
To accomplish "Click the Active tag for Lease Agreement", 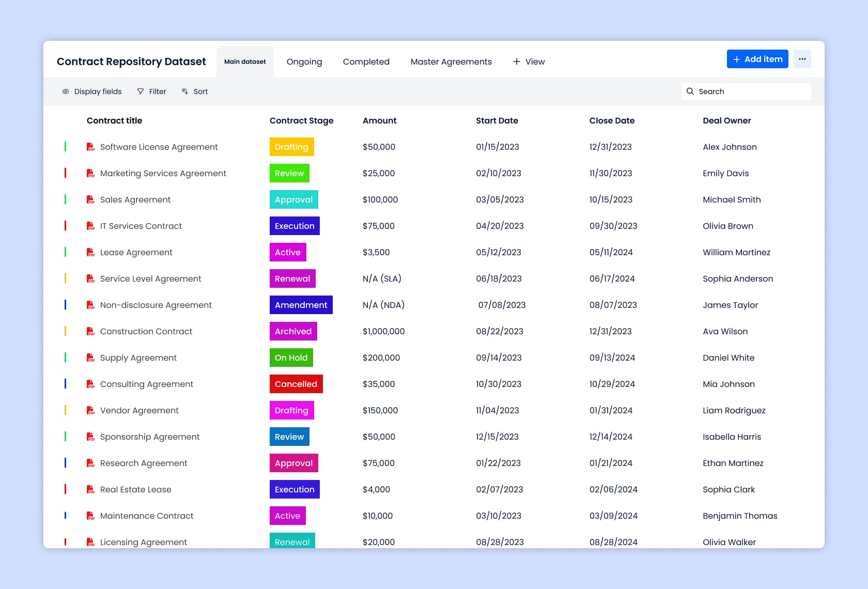I will pos(288,252).
